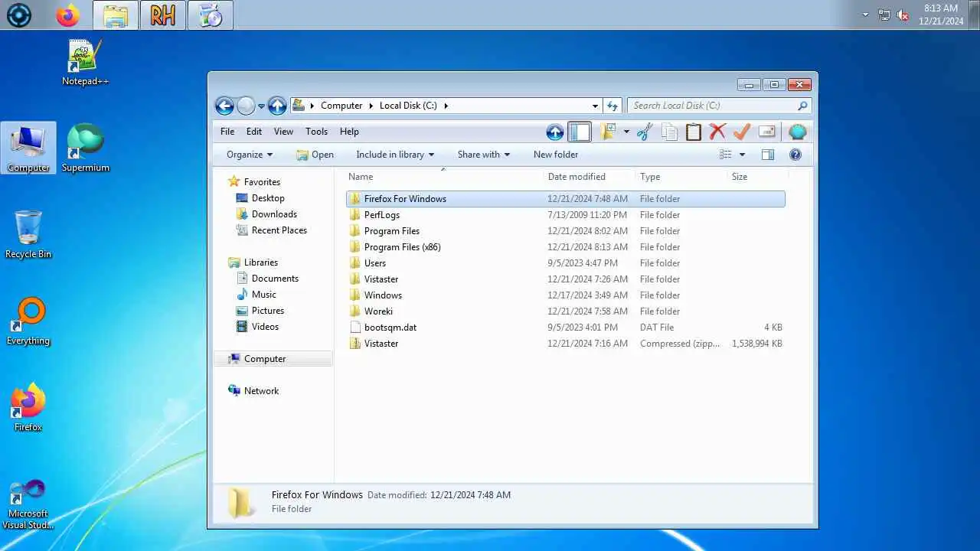Click the blue Help question mark icon
The width and height of the screenshot is (980, 551).
(795, 155)
